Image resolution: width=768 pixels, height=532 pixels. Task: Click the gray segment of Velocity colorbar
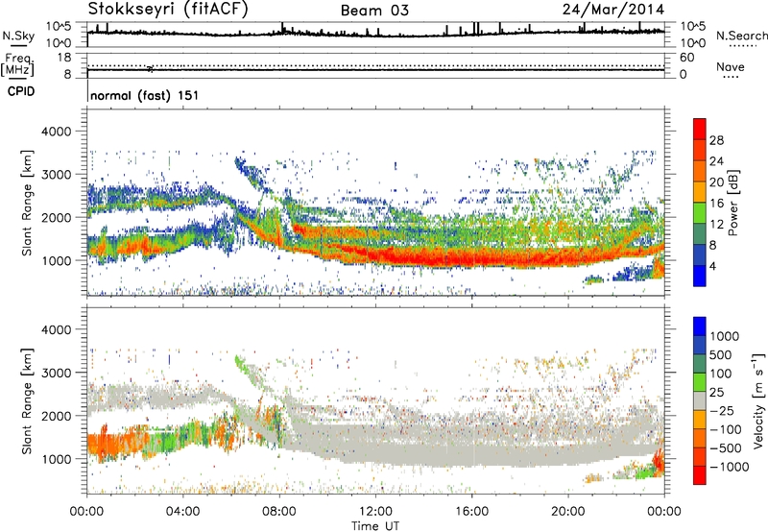point(700,400)
